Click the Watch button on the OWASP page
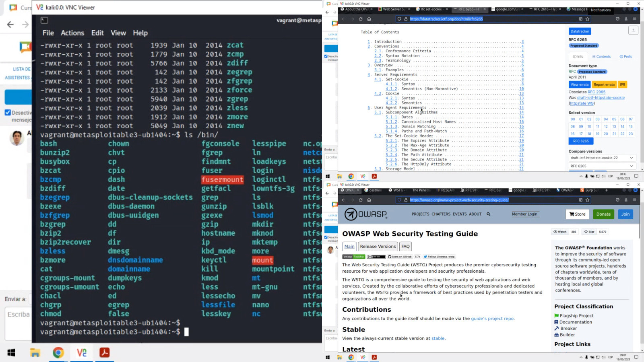The height and width of the screenshot is (362, 644). [560, 232]
